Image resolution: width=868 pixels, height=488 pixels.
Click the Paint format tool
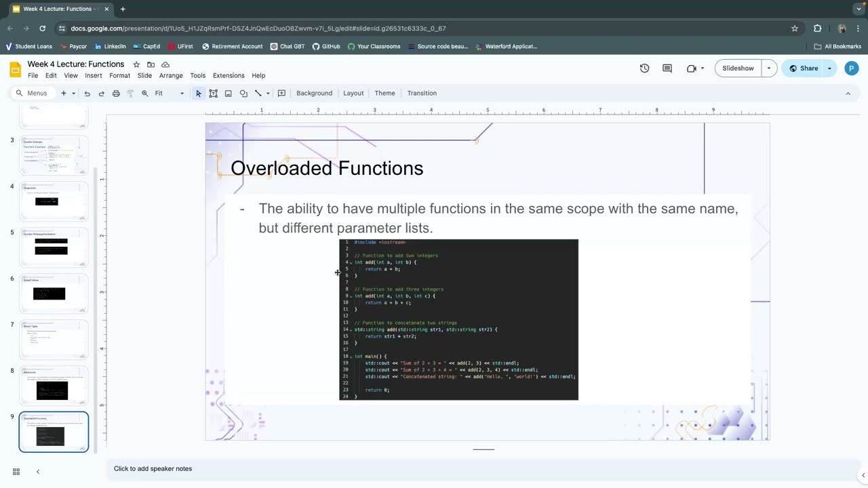[x=130, y=94]
